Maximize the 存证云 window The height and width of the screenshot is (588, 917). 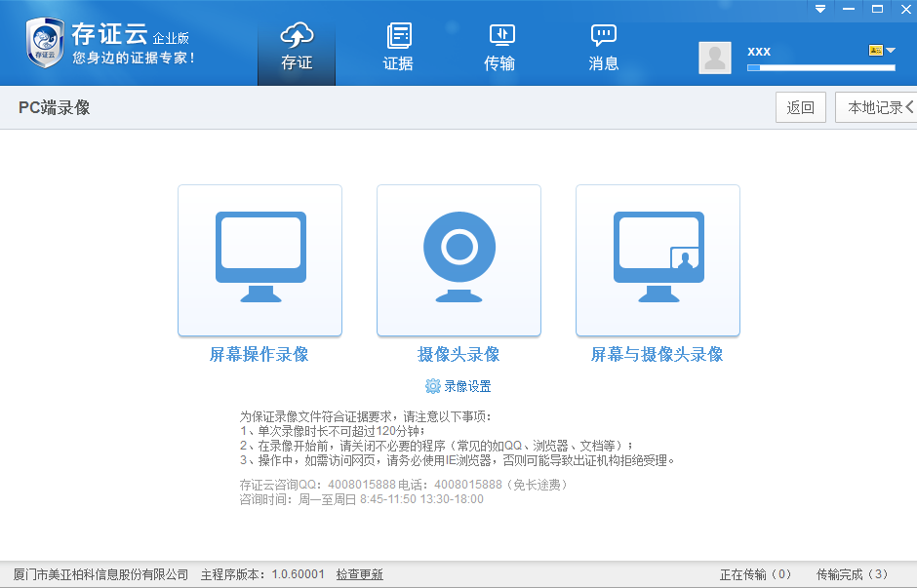(877, 9)
